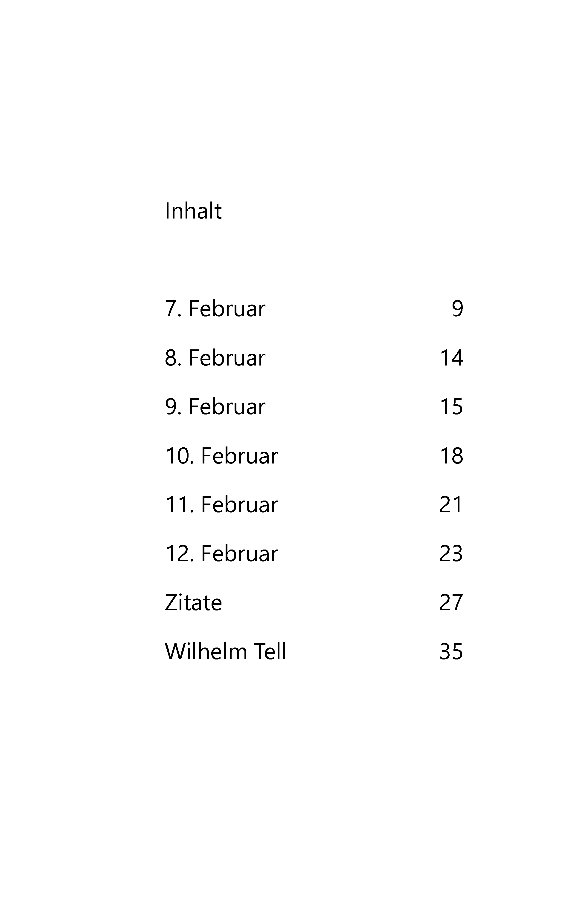Click page number 21

(451, 505)
